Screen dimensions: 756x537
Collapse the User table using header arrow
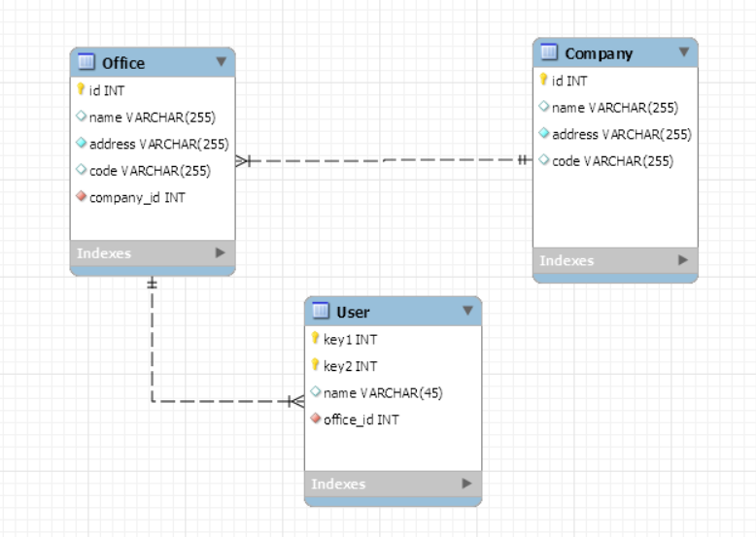point(467,311)
